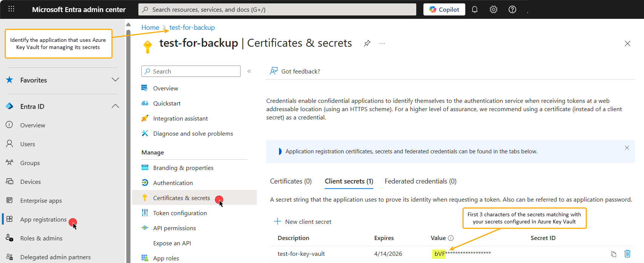Switch to Certificates (0) tab
Screen dimensions: 644x263
[x=291, y=181]
